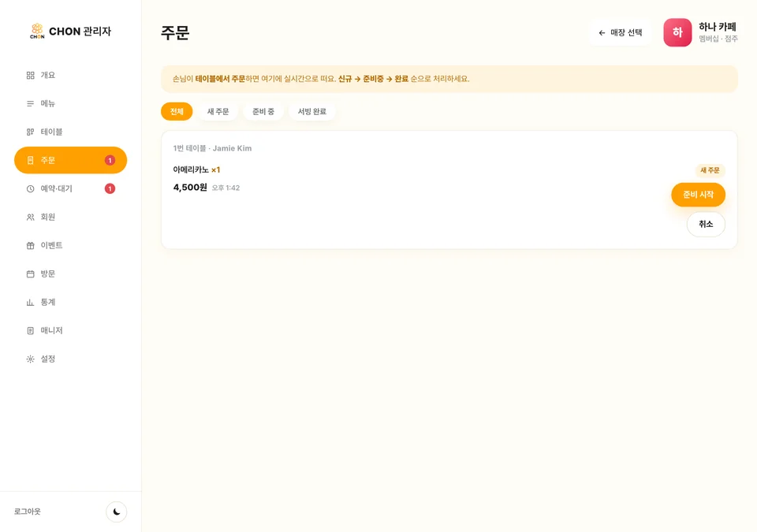Click the CHON flower logo icon
Viewport: 757px width, 532px height.
coord(37,31)
